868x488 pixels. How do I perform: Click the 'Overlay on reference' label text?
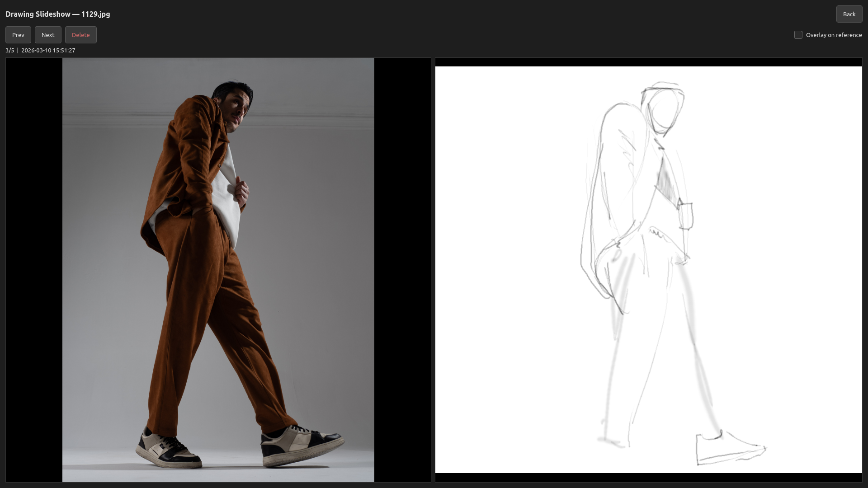tap(834, 35)
